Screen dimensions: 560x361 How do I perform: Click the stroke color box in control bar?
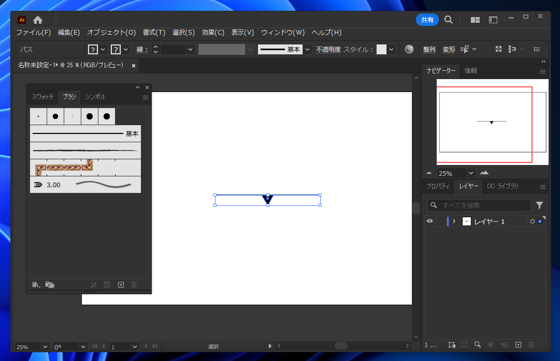[x=116, y=49]
